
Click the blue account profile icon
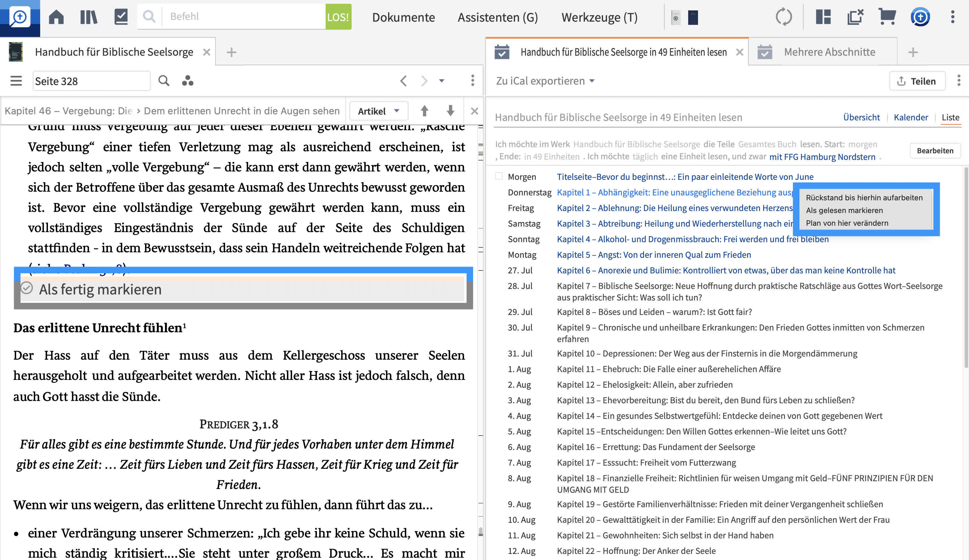coord(920,17)
